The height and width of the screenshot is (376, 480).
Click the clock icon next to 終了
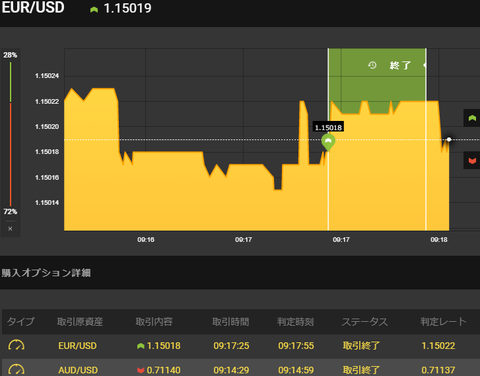372,65
